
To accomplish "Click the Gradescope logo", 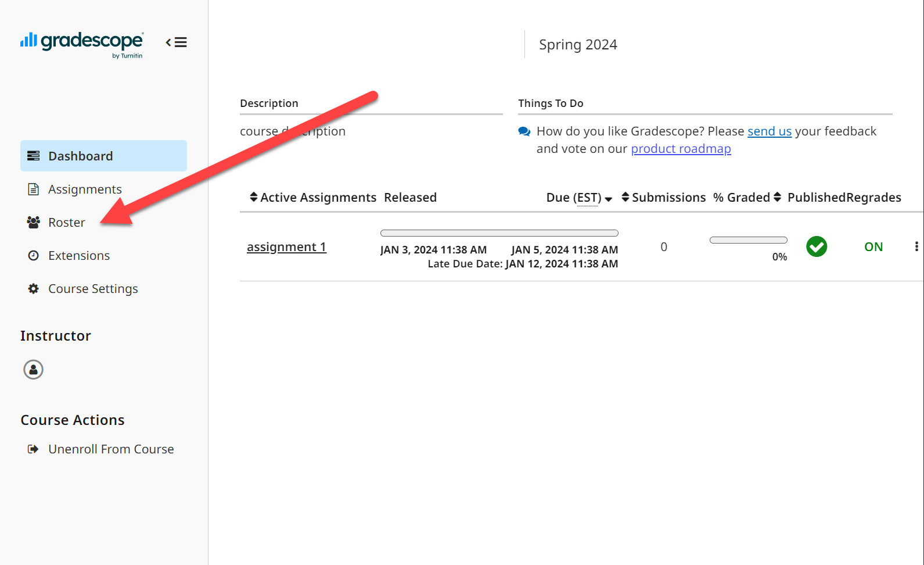I will coord(82,45).
